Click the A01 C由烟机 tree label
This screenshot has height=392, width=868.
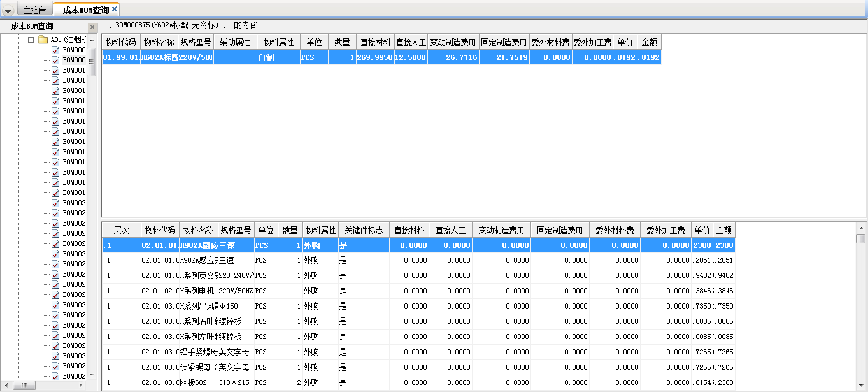tap(68, 40)
